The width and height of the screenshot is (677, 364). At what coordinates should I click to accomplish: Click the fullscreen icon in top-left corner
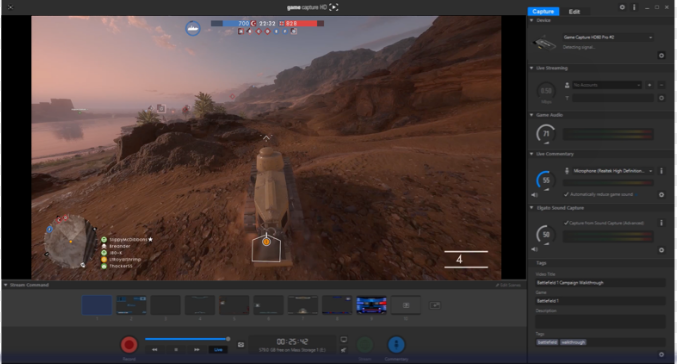[x=10, y=7]
